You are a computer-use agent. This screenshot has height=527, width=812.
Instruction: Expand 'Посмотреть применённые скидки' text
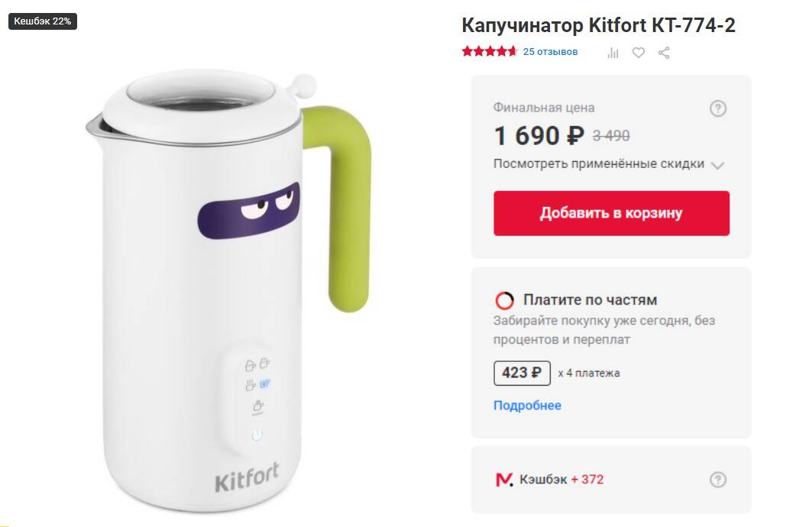coord(599,163)
